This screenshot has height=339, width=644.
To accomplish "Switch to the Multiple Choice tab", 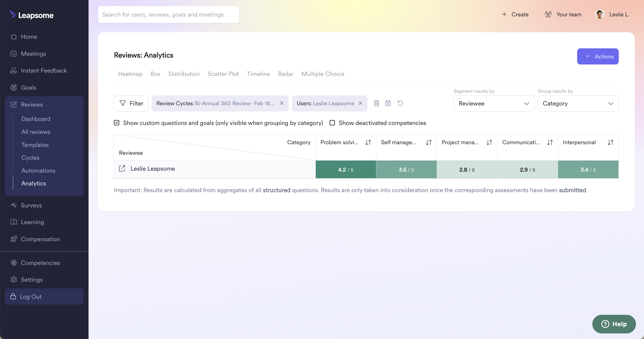I will coord(323,74).
